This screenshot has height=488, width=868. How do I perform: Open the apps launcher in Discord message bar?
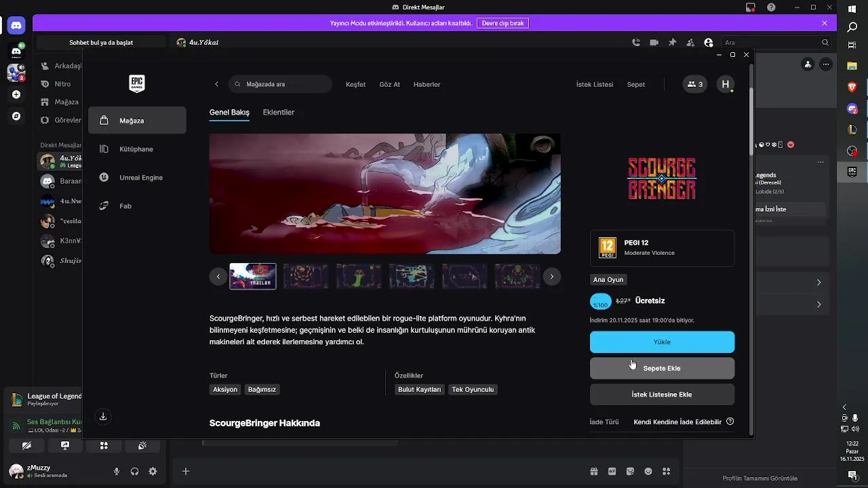point(666,471)
